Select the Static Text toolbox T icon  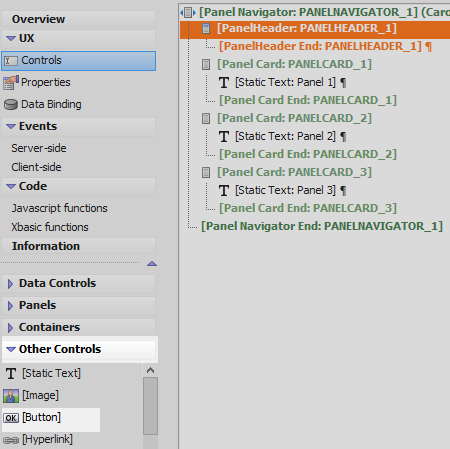(x=11, y=373)
